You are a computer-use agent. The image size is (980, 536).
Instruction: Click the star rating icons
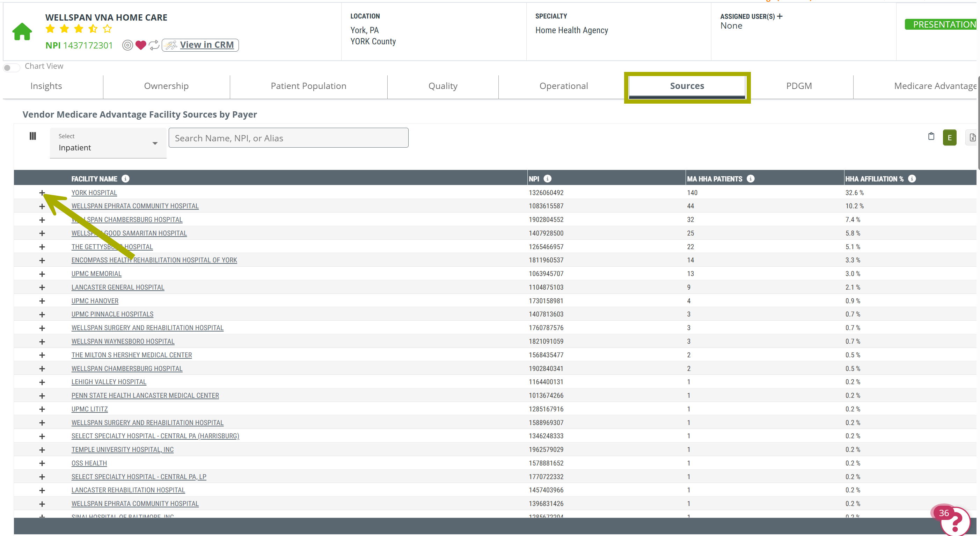click(79, 29)
